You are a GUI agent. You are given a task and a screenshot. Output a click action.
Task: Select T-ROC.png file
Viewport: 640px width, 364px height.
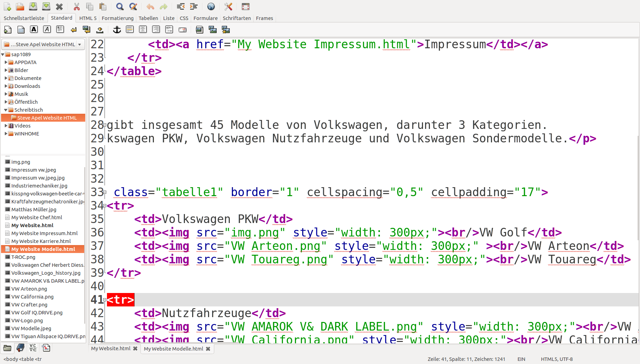23,257
